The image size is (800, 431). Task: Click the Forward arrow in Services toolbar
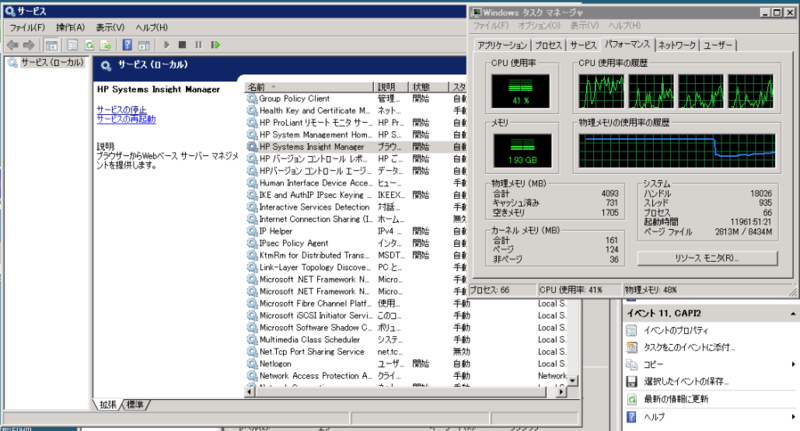29,45
